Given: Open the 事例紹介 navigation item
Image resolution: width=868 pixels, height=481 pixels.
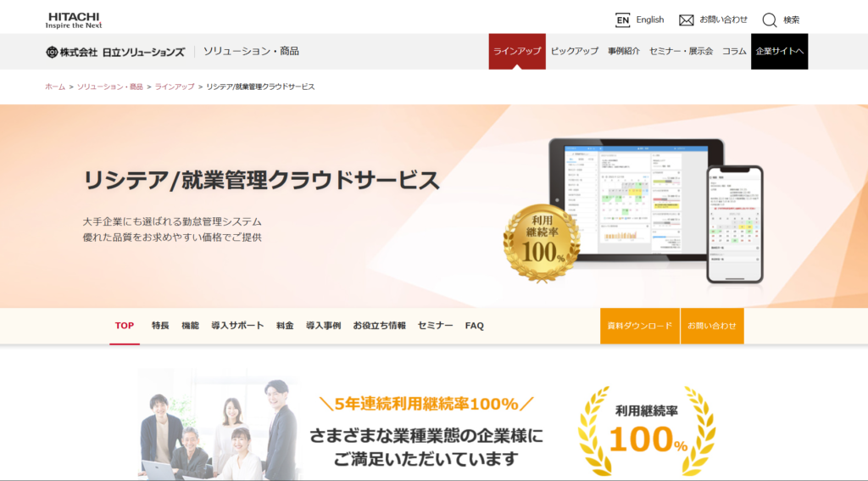Looking at the screenshot, I should [x=624, y=51].
